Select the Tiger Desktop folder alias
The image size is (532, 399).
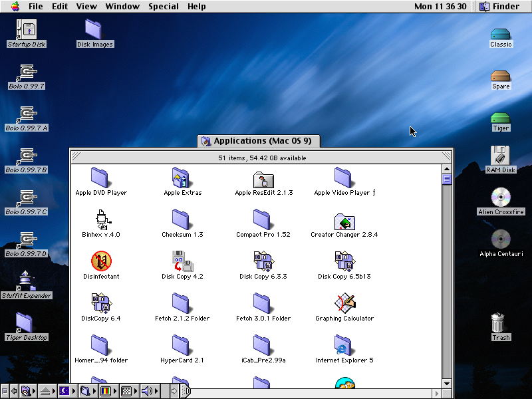pyautogui.click(x=25, y=323)
